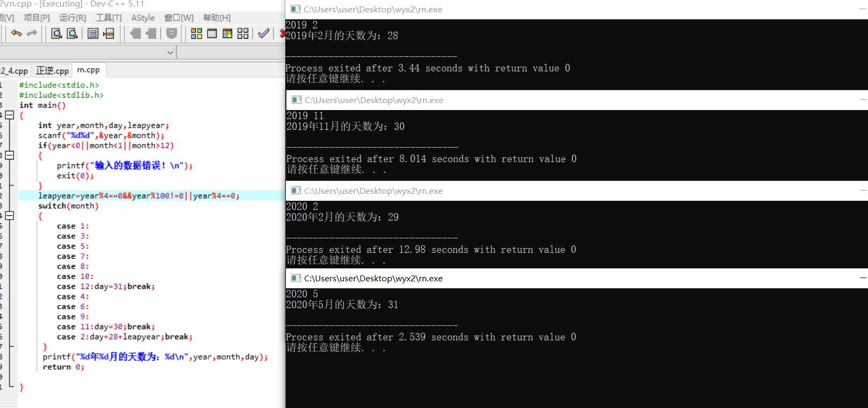Screen dimensions: 868x408
Task: Open the 运行[R] menu
Action: click(x=73, y=18)
